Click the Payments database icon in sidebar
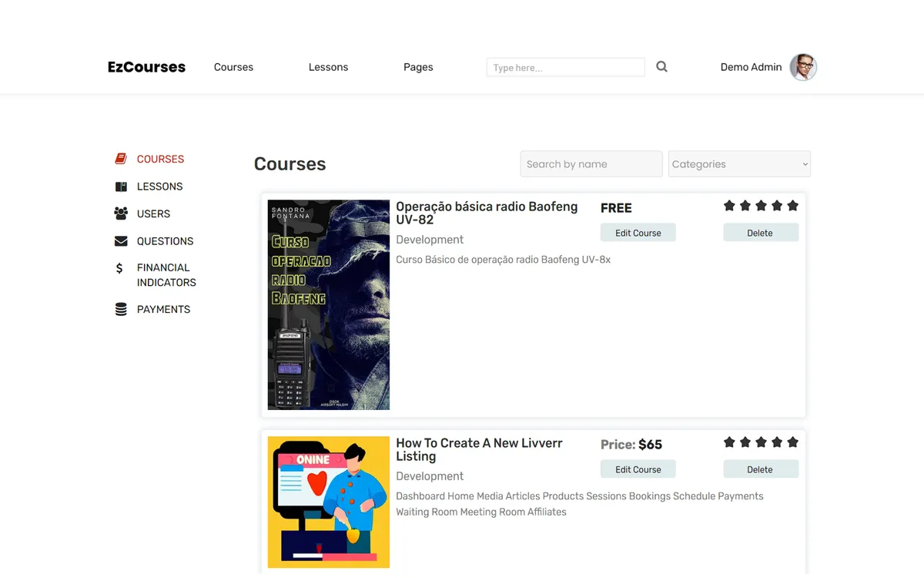 (121, 309)
